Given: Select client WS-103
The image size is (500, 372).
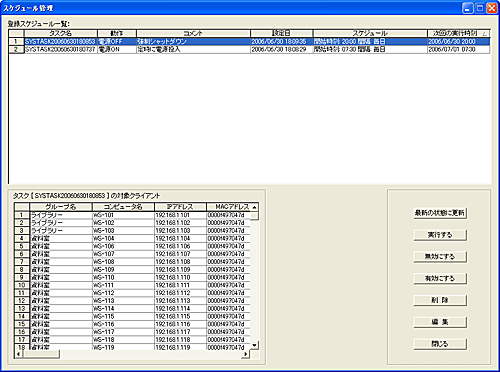Looking at the screenshot, I should pos(123,231).
